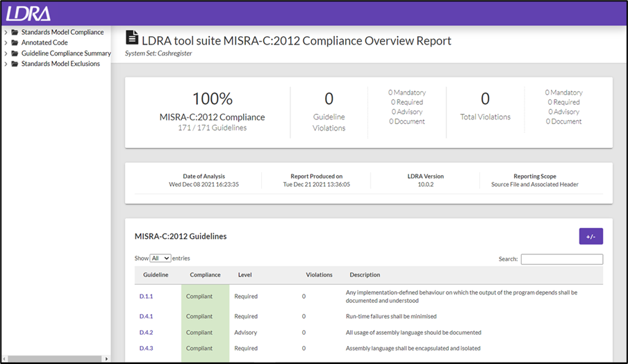This screenshot has height=364, width=628.
Task: Sort table by Compliance column header
Action: pos(205,274)
